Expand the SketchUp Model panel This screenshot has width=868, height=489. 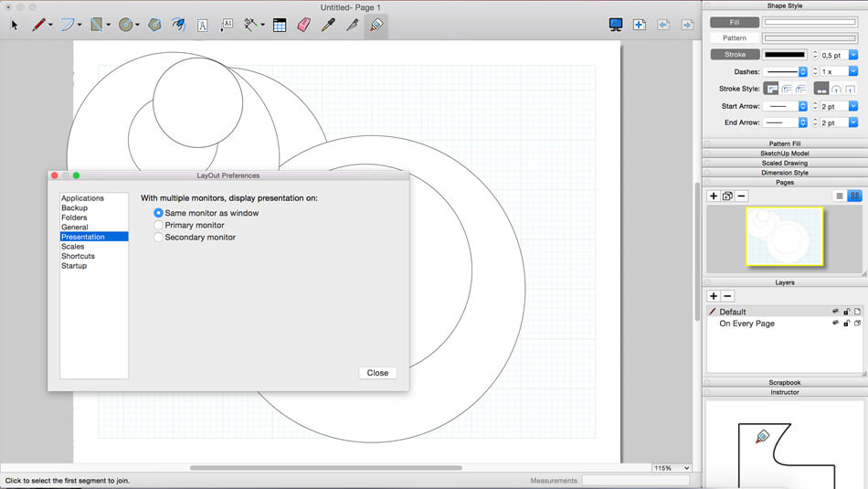tap(784, 153)
